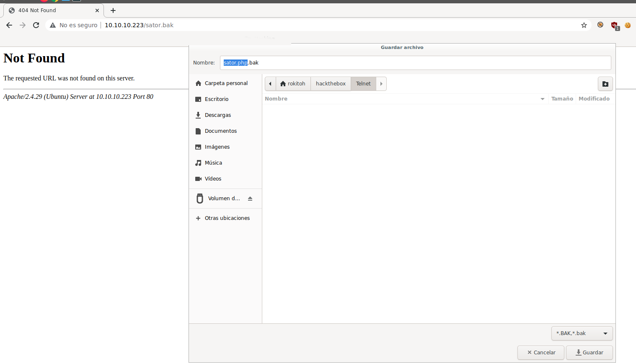Screen dimensions: 636x364
Task: Bookmark this page with star icon
Action: click(x=584, y=25)
